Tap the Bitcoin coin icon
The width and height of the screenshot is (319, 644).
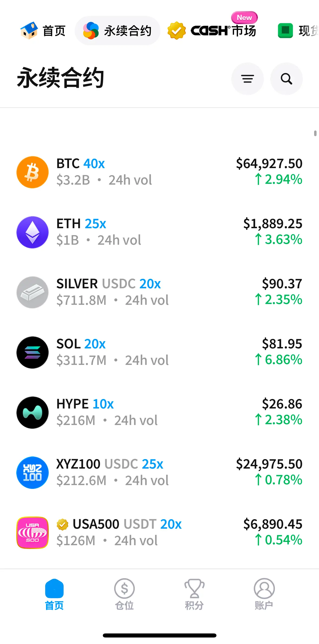coord(32,172)
